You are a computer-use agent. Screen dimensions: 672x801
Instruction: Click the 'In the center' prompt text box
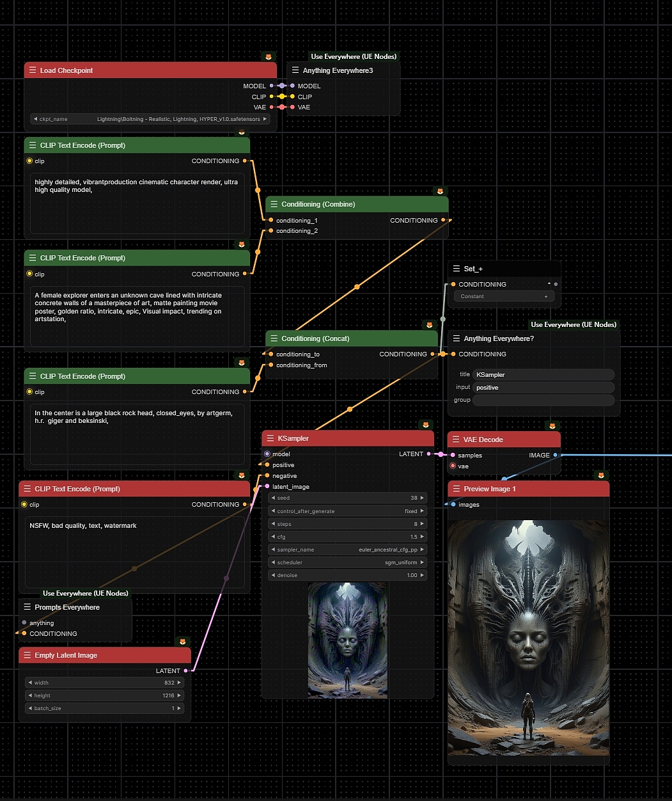tap(137, 434)
